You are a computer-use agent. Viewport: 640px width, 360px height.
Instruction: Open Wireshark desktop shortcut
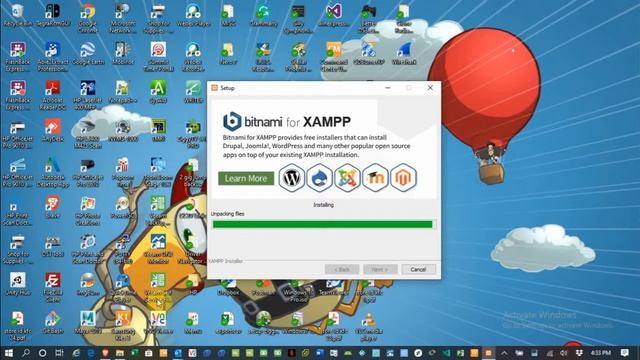pyautogui.click(x=404, y=54)
